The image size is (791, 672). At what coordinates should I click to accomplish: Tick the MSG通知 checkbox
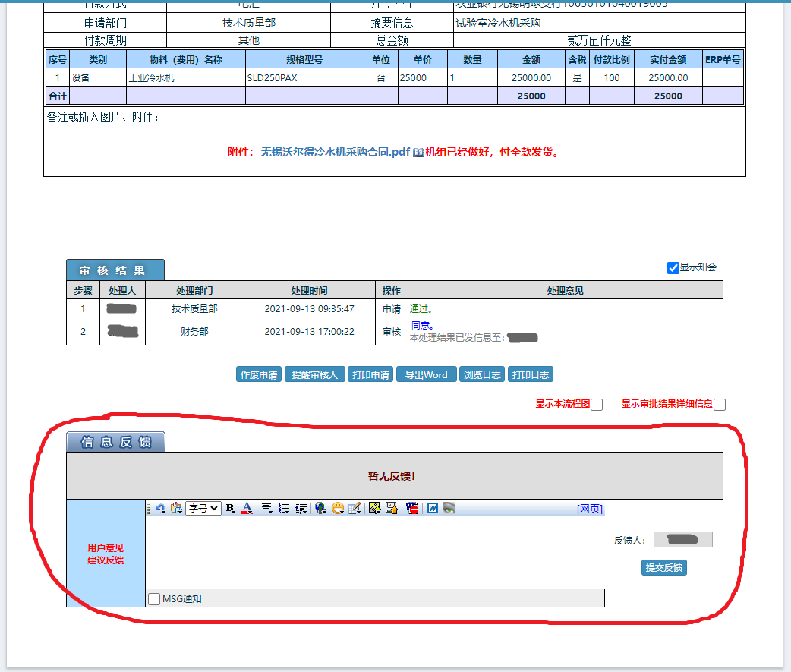point(154,599)
